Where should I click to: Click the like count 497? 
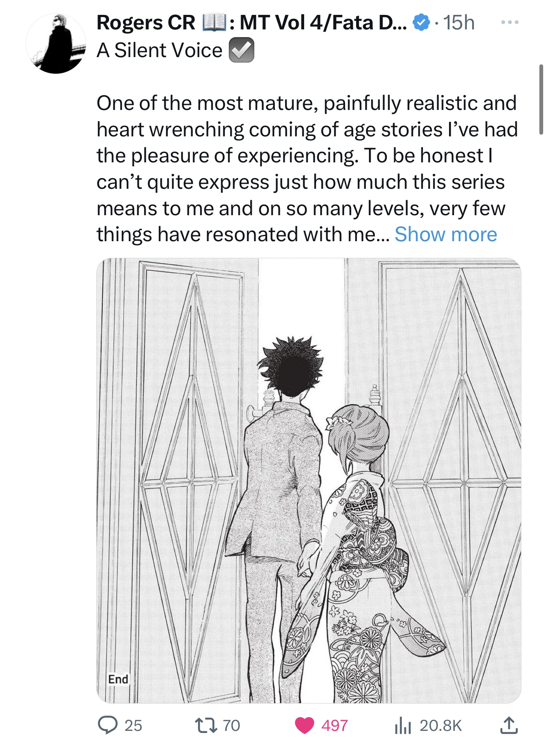(334, 725)
